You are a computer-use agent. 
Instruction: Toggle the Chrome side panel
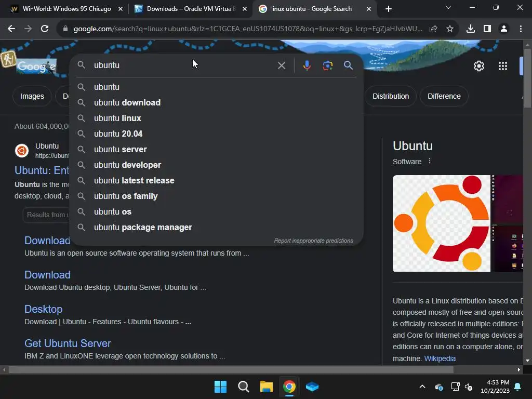coord(487,29)
